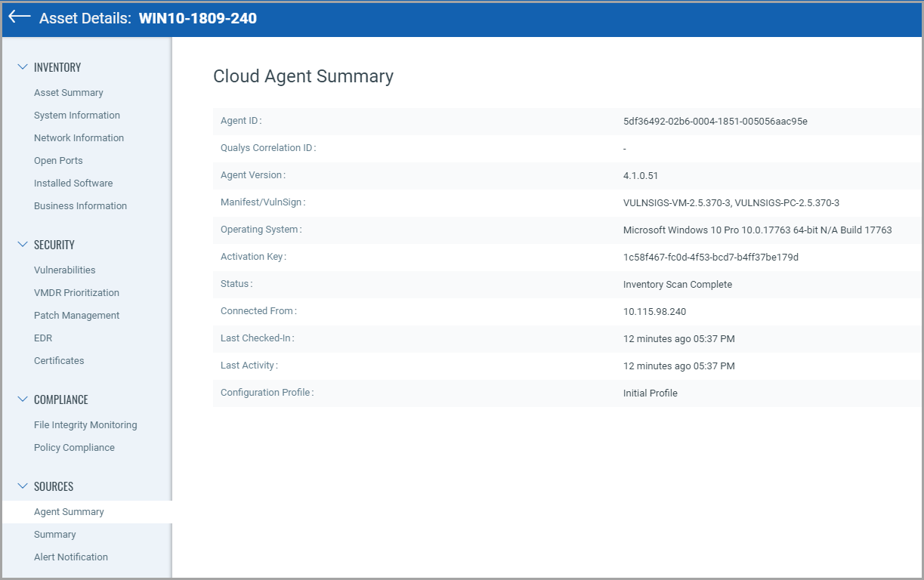Viewport: 924px width, 580px height.
Task: Collapse the COMPLIANCE section chevron
Action: (x=23, y=400)
